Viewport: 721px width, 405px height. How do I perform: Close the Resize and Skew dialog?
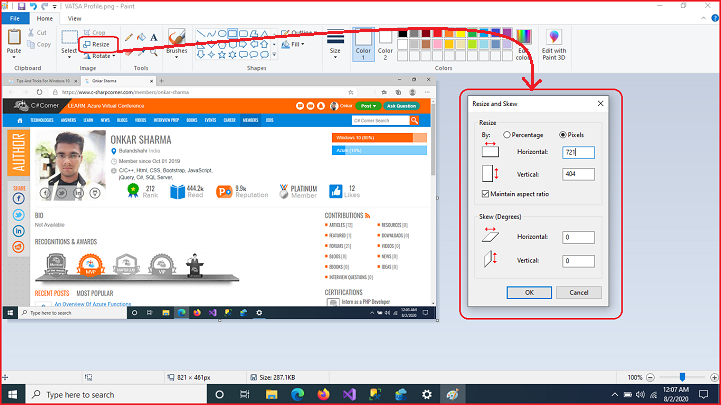click(x=601, y=103)
